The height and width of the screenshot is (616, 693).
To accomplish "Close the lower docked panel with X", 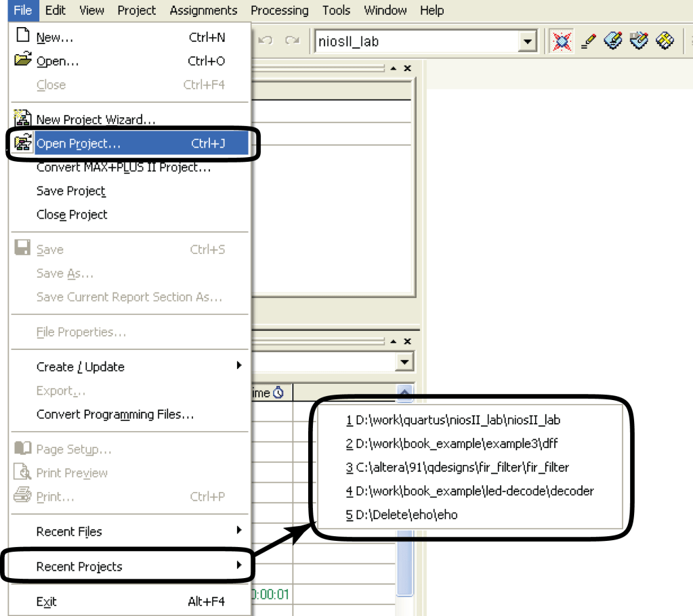I will (x=407, y=341).
